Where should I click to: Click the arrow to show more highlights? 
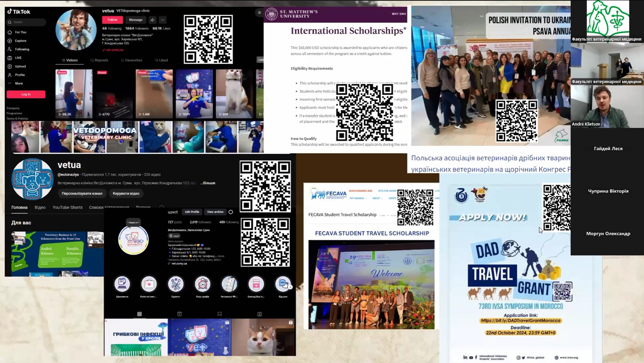(x=290, y=287)
